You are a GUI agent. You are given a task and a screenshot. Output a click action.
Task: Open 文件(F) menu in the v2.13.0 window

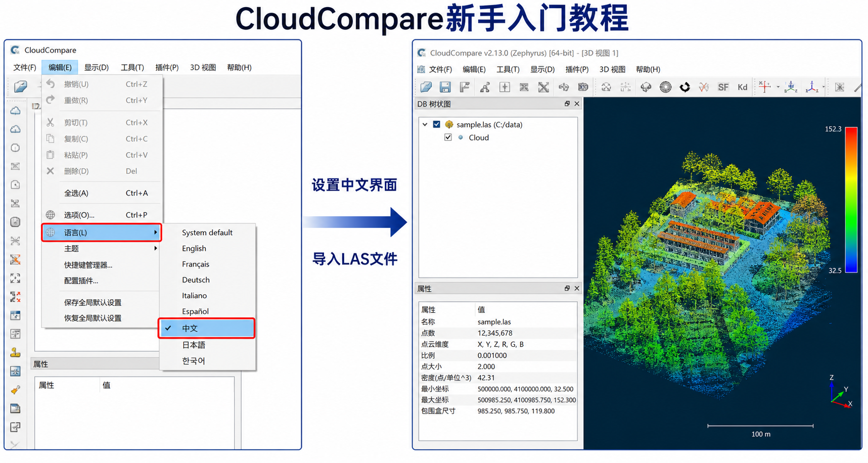[440, 69]
